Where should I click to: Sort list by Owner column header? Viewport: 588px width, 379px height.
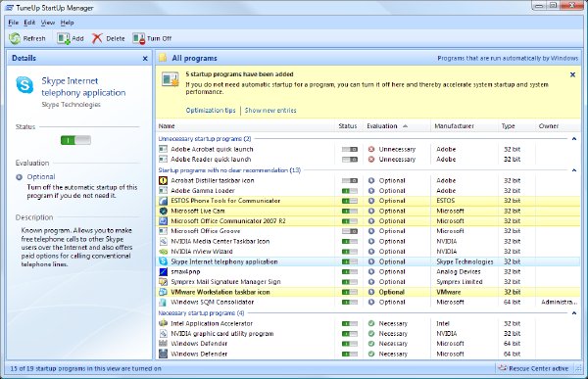(558, 126)
